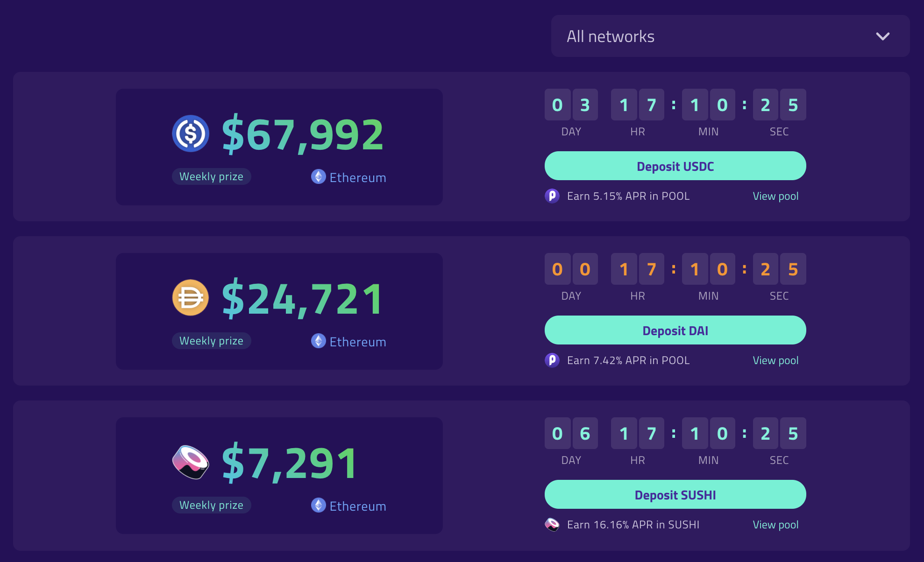This screenshot has width=924, height=562.
Task: Click the DAI coin icon
Action: [x=191, y=297]
